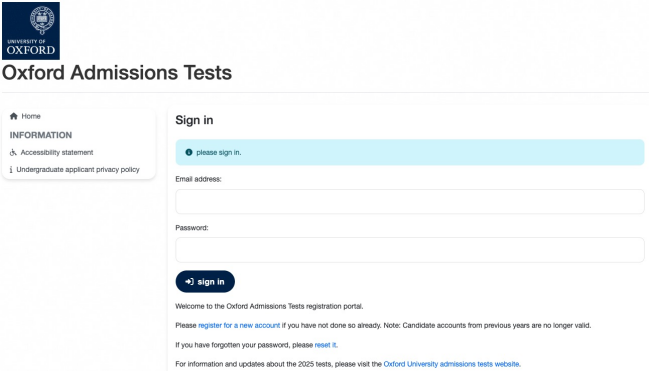Click the wheelchair accessibility icon
The image size is (650, 371).
(x=13, y=153)
